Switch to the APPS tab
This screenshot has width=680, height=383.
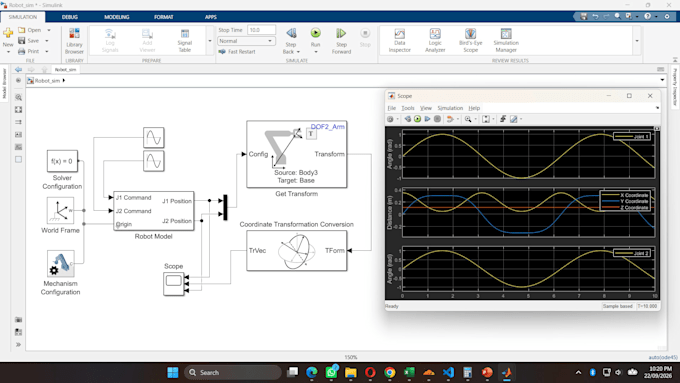click(x=211, y=17)
